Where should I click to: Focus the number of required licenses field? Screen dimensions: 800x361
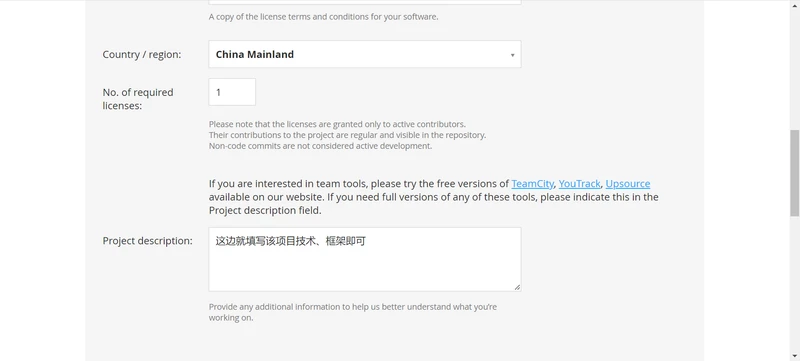tap(232, 92)
